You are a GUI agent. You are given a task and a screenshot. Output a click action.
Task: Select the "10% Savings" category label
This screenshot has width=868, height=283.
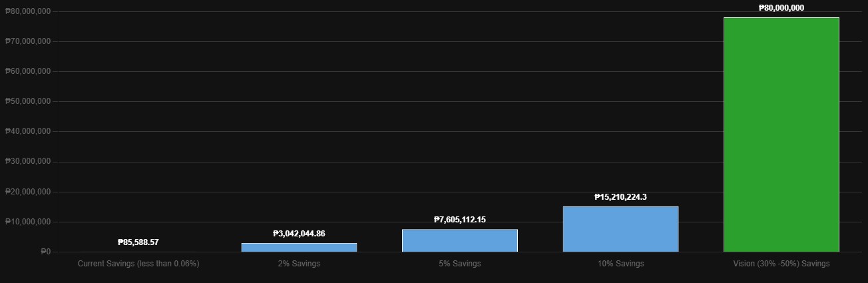point(620,264)
